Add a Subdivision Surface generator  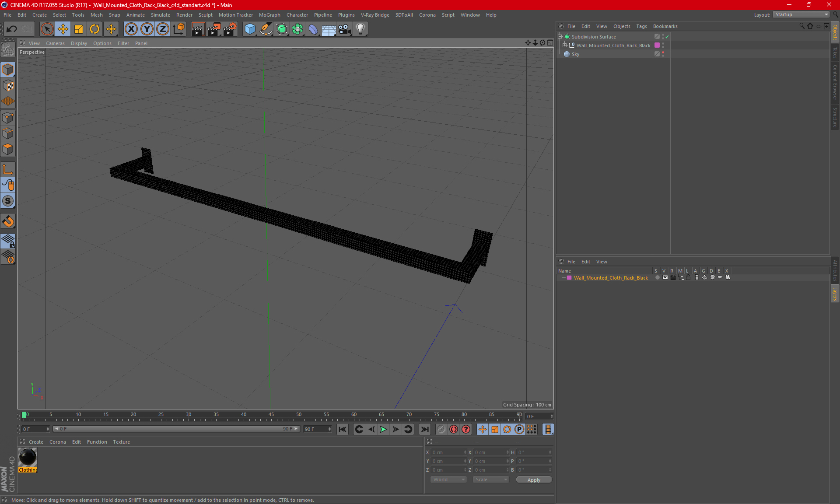282,29
